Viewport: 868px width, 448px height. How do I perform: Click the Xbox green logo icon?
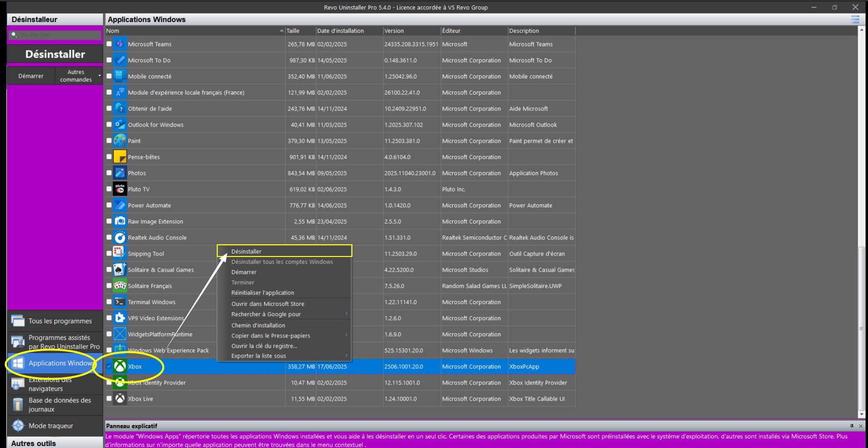[x=120, y=366]
